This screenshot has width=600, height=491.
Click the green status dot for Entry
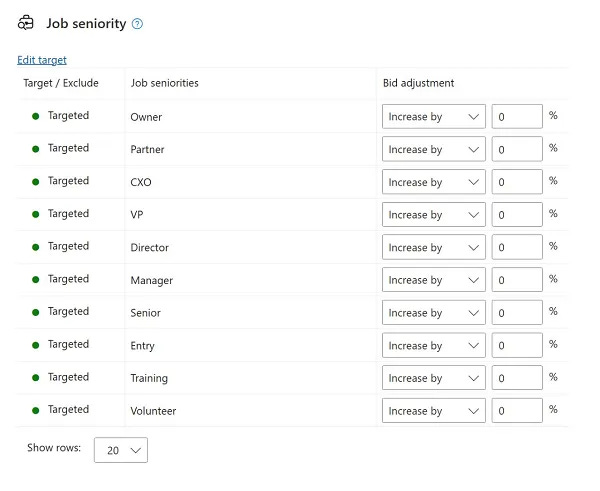point(36,345)
